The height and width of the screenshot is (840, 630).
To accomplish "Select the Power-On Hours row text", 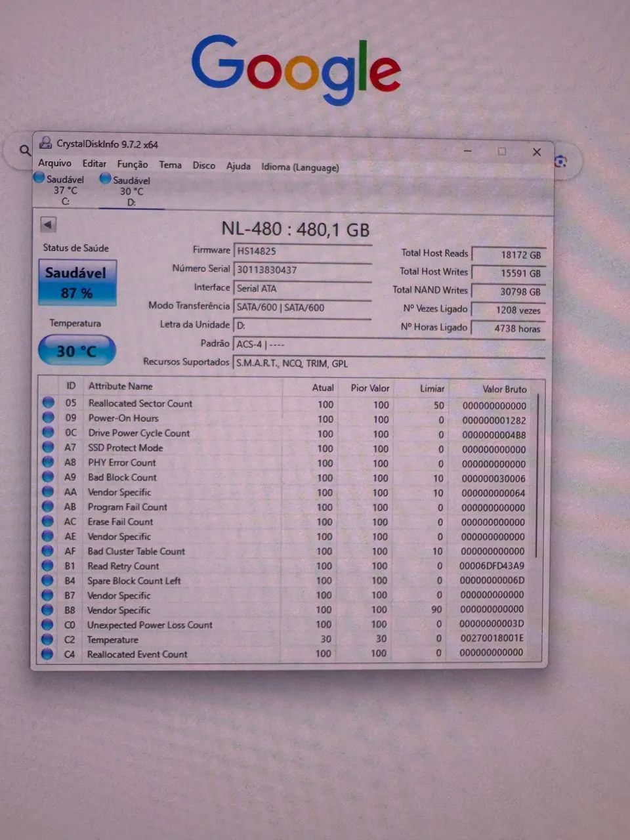I will coord(123,418).
